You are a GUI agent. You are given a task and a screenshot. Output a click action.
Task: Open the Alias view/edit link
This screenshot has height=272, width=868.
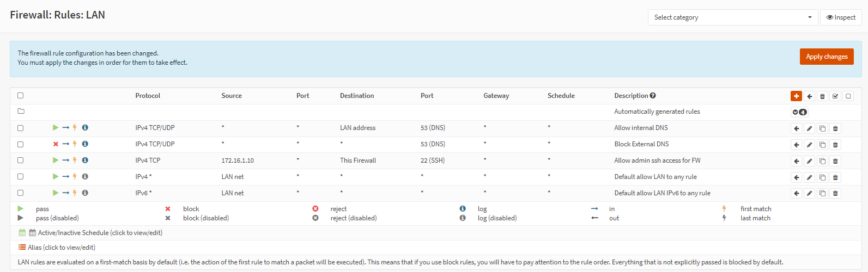tap(62, 248)
